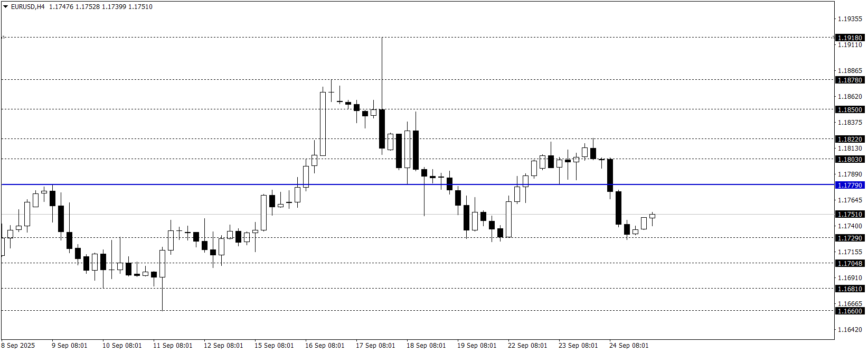Click the 16 Sep 08:01 time label
The height and width of the screenshot is (352, 868).
coord(325,346)
